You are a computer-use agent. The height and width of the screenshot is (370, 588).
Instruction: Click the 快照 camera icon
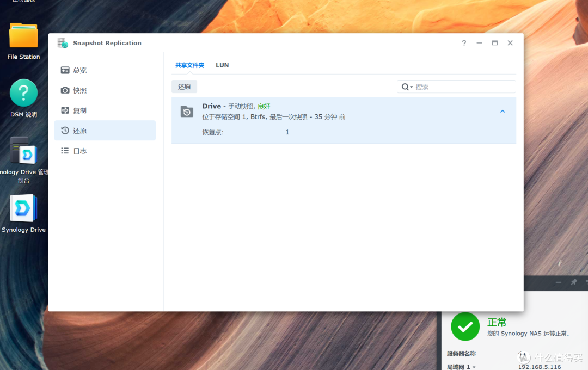click(65, 90)
